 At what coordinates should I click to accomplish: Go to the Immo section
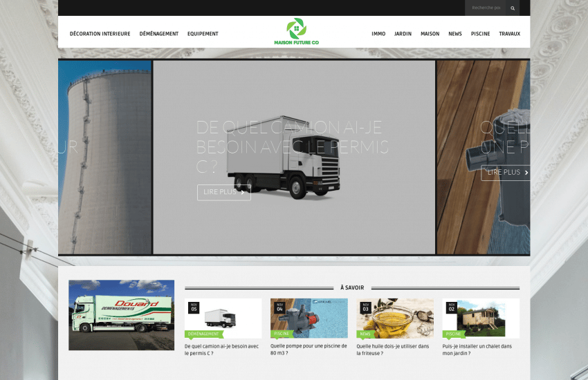(378, 34)
